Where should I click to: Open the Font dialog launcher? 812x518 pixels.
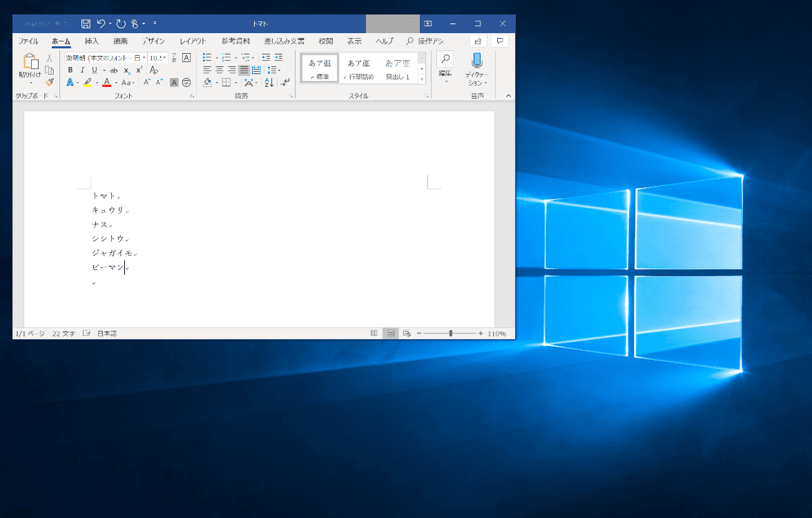click(192, 97)
